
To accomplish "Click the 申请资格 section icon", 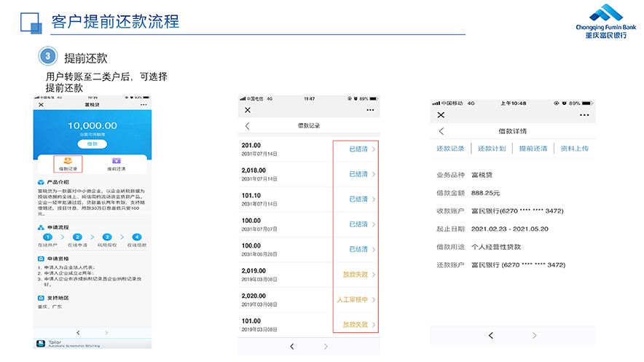I will [41, 259].
